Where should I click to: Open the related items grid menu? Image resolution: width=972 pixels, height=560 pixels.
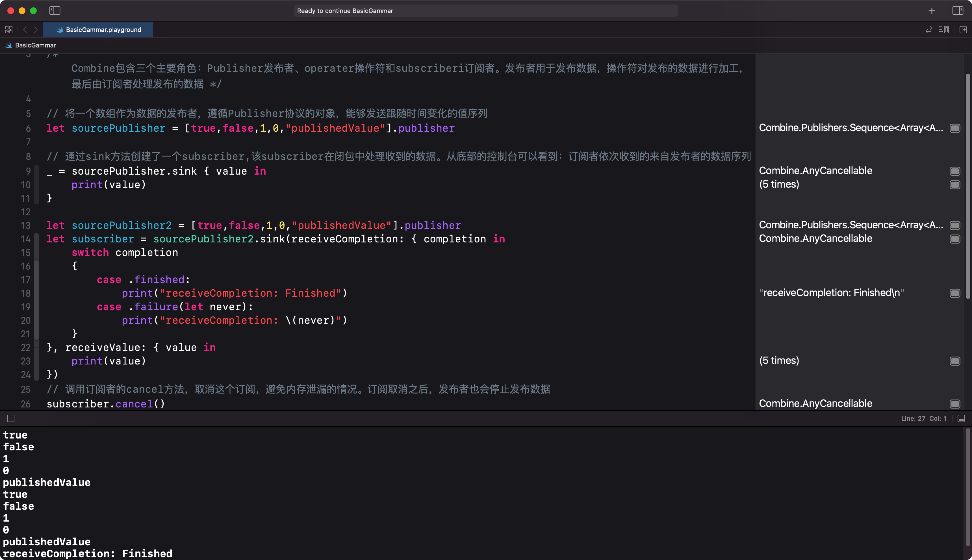click(x=9, y=30)
